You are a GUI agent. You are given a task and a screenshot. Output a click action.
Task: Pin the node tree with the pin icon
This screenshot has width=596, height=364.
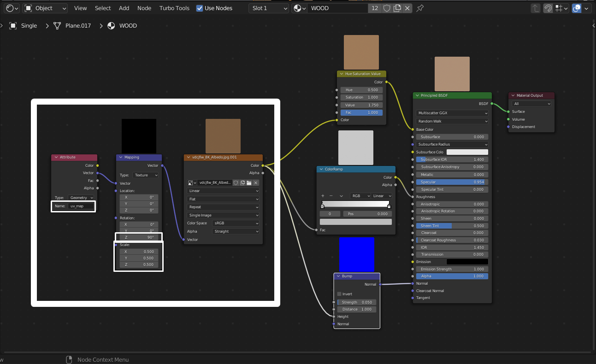tap(420, 8)
